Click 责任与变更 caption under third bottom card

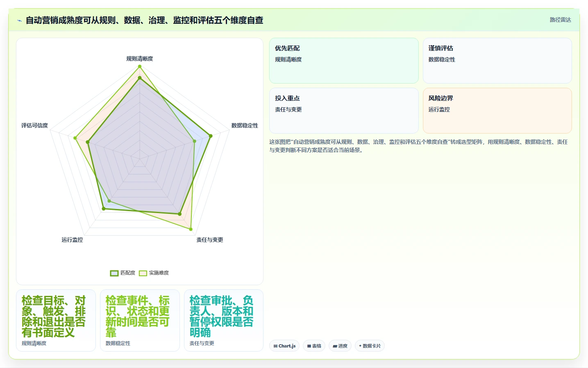pyautogui.click(x=202, y=343)
